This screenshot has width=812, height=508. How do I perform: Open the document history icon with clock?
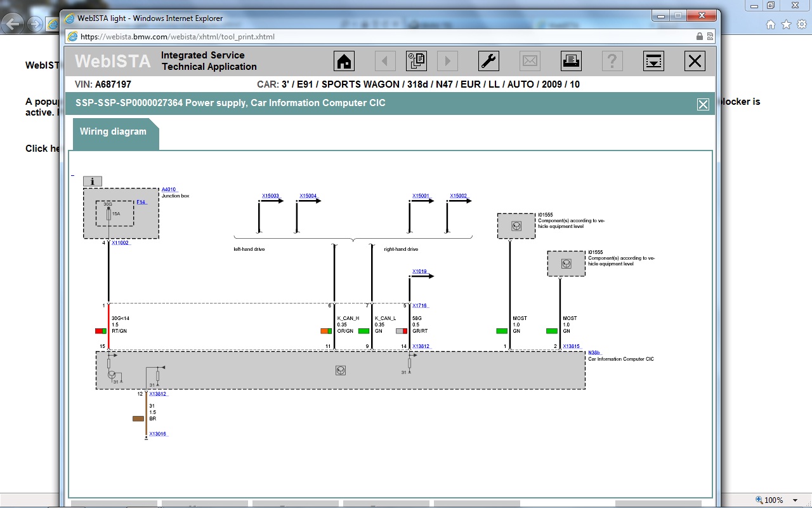(x=416, y=61)
